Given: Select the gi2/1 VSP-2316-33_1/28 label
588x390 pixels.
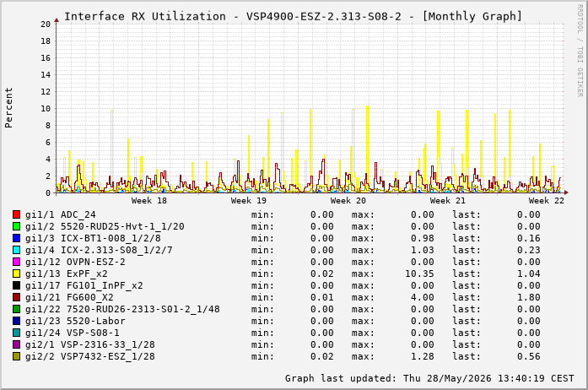Looking at the screenshot, I should [x=90, y=344].
